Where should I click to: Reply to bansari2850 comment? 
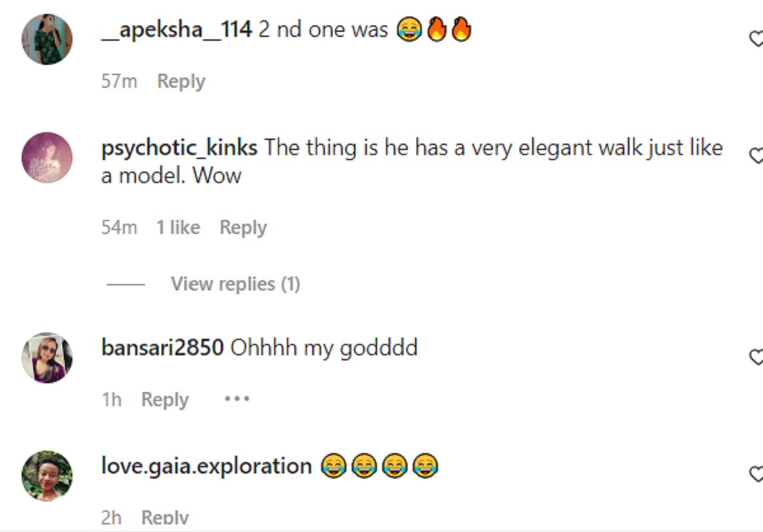(x=165, y=400)
